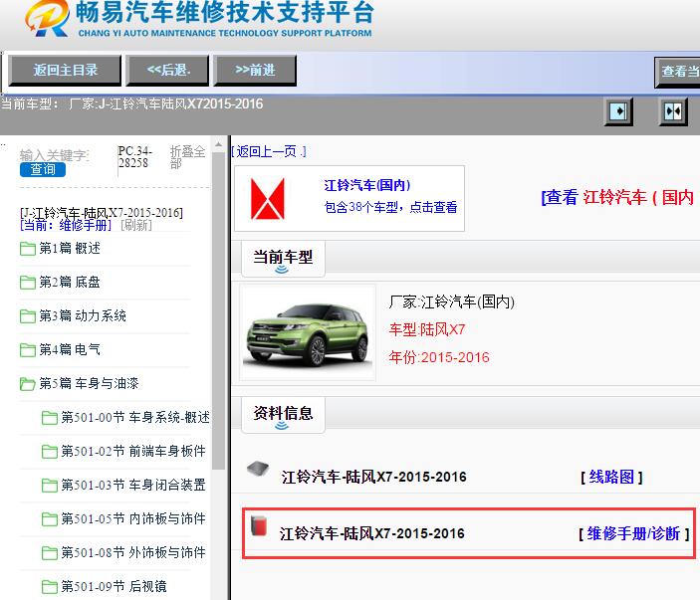Click the [查看 江铃汽车（国内 link

[619, 197]
